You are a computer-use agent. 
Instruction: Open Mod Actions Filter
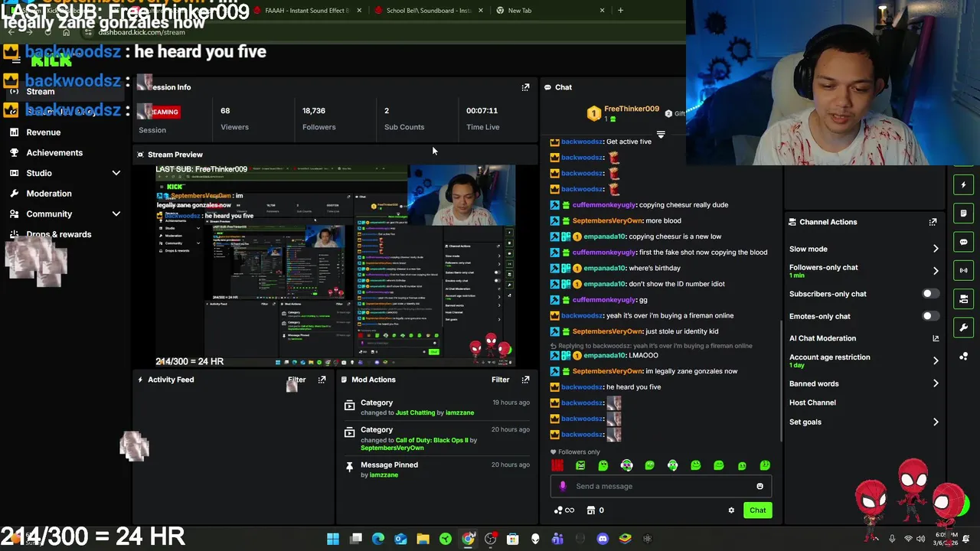[x=500, y=380]
